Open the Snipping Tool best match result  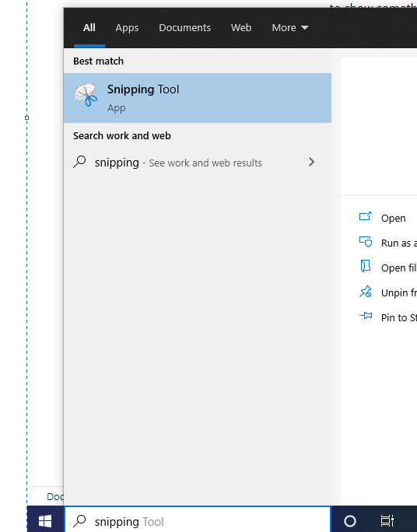coord(197,98)
